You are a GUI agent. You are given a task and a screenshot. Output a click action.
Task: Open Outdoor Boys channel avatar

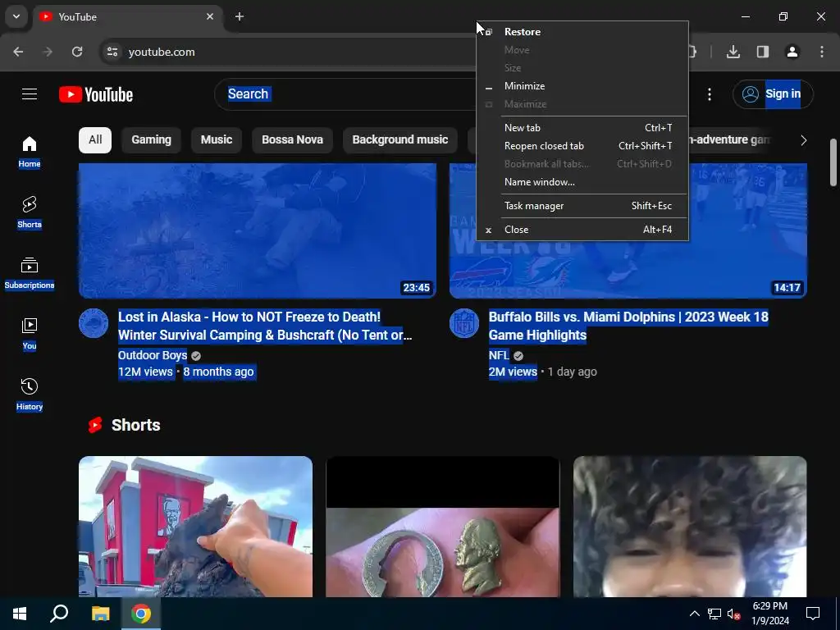[94, 323]
